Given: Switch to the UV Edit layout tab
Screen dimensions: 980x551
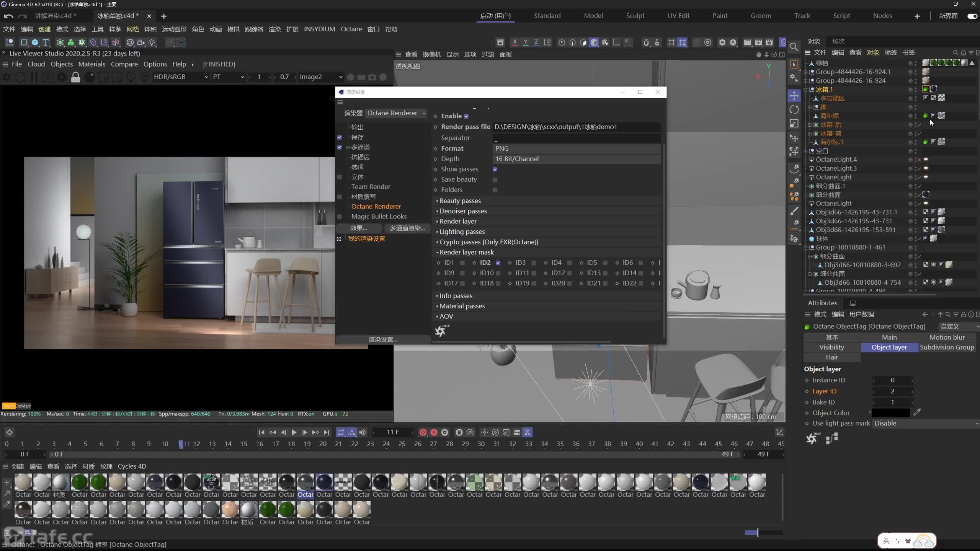Looking at the screenshot, I should pos(678,16).
